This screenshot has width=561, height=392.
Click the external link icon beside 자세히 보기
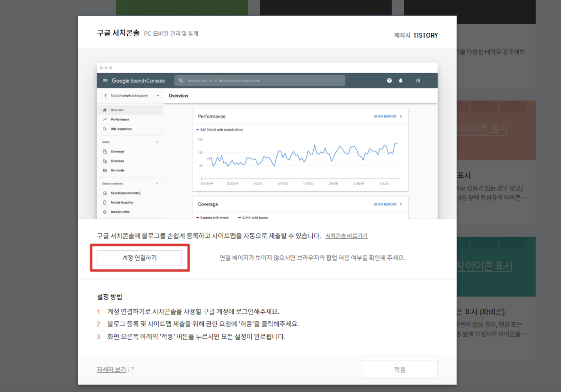pyautogui.click(x=131, y=370)
